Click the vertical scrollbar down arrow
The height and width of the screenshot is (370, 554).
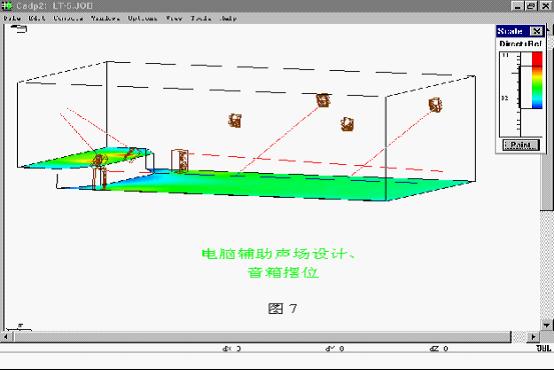click(547, 324)
